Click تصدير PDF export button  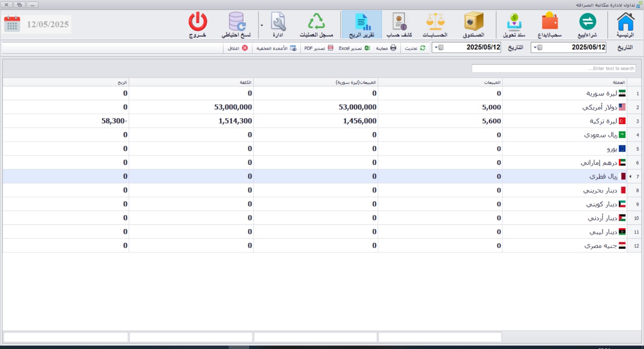pos(319,48)
